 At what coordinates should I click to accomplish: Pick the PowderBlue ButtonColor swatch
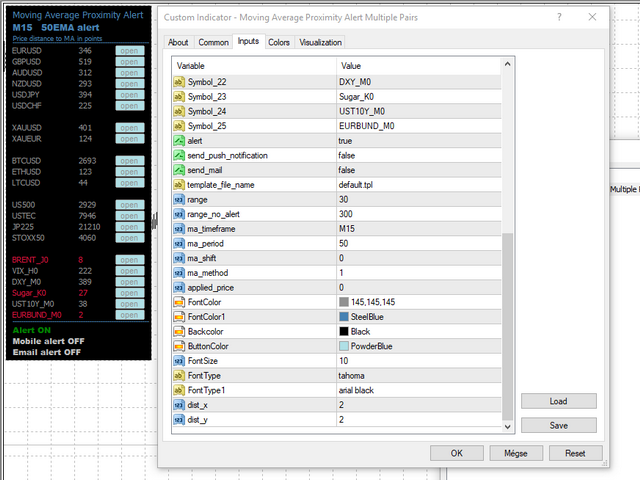click(344, 346)
